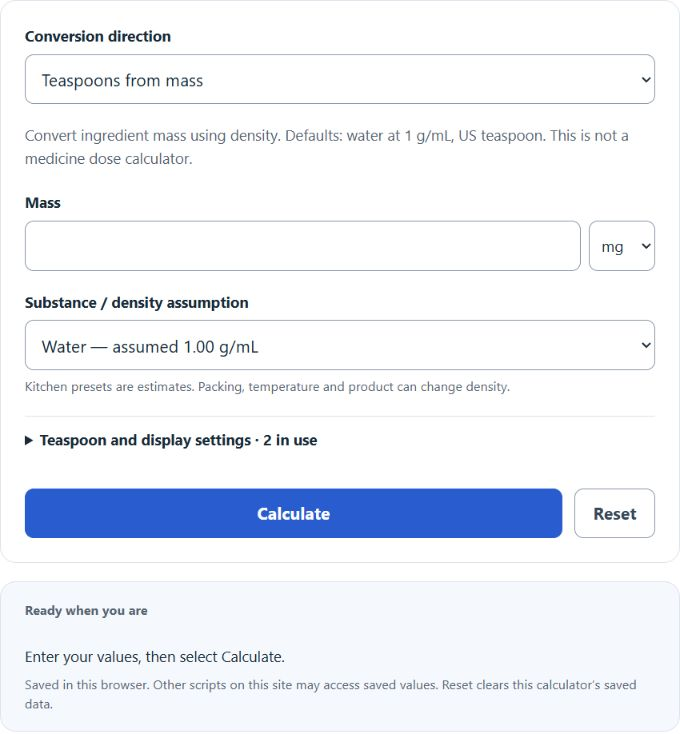Click the Saved in this browser note
Screen dimensions: 680x734
pos(330,694)
